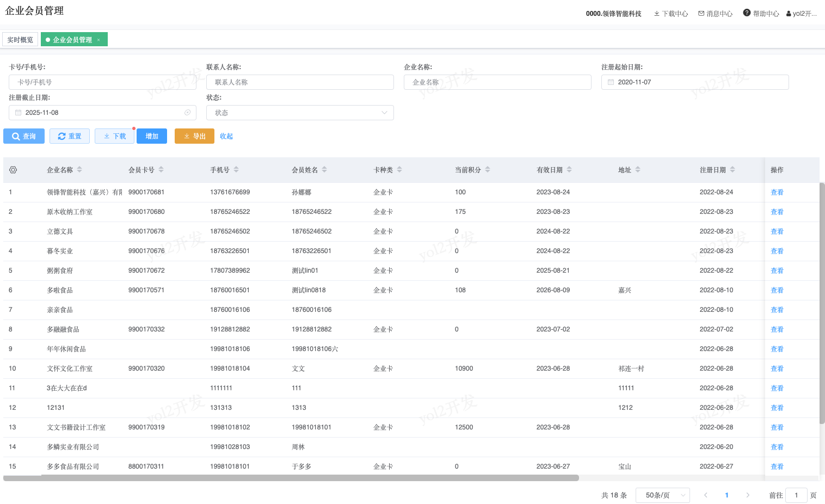Focus the card number/phone input field
This screenshot has width=825, height=504.
point(102,82)
